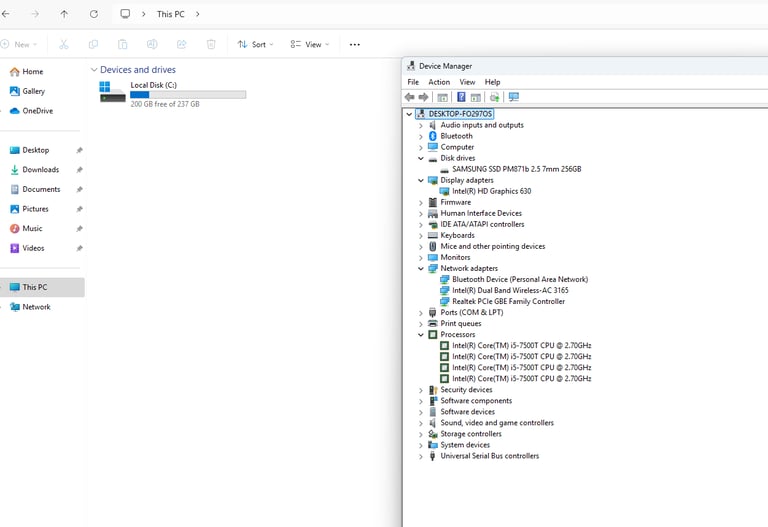Click the Back arrow in File Explorer
Viewport: 768px width, 527px height.
click(x=5, y=14)
